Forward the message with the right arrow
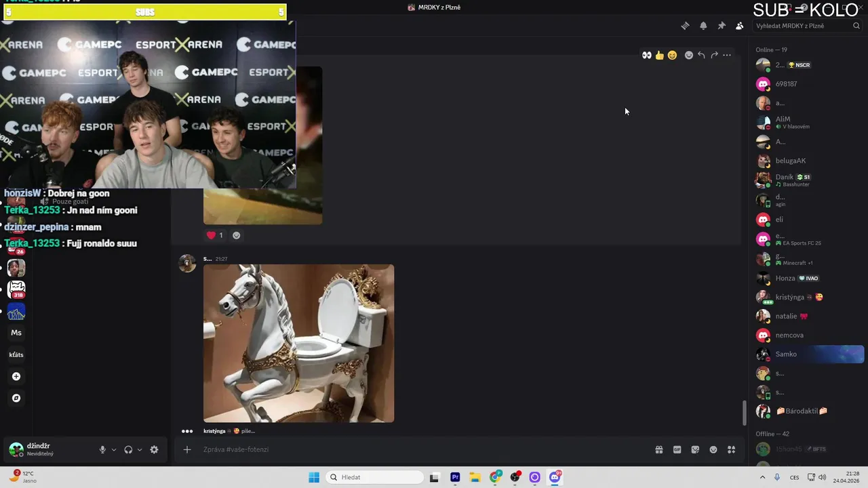Screen dimensions: 868x488 point(714,55)
